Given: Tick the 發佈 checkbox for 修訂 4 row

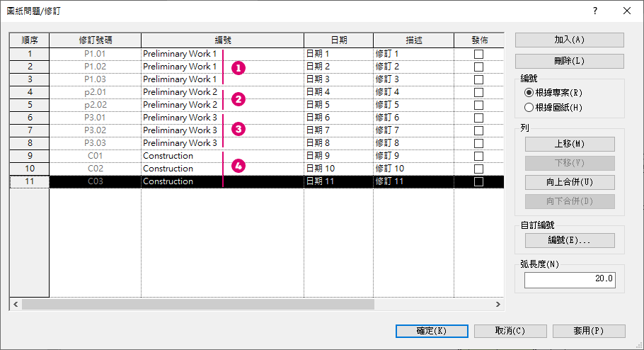Looking at the screenshot, I should [x=478, y=92].
